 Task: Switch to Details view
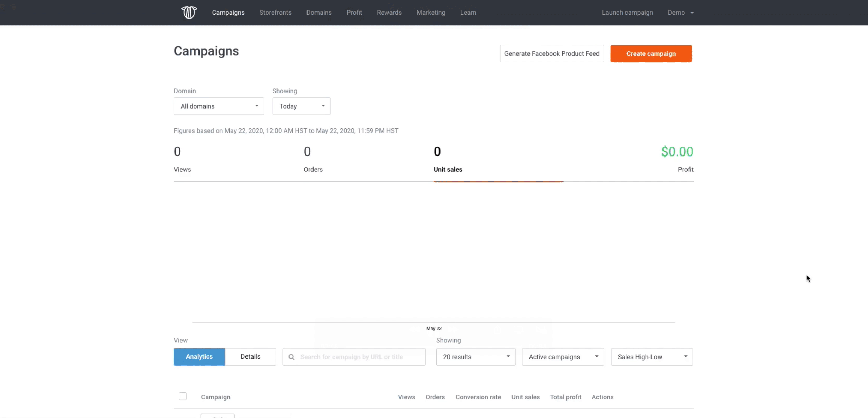coord(250,356)
